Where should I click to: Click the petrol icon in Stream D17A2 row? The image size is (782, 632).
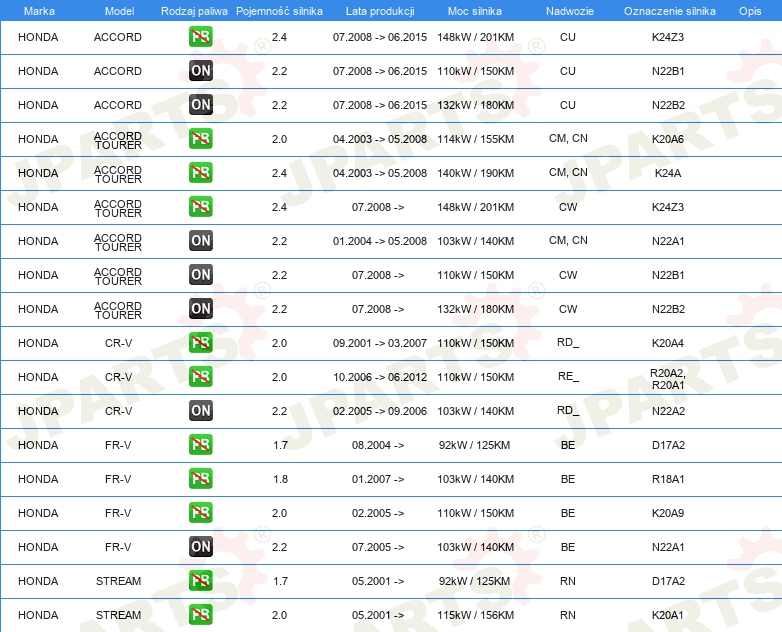click(x=200, y=581)
